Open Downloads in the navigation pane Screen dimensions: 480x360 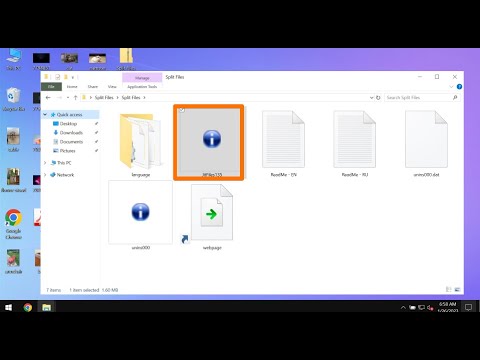click(x=71, y=133)
